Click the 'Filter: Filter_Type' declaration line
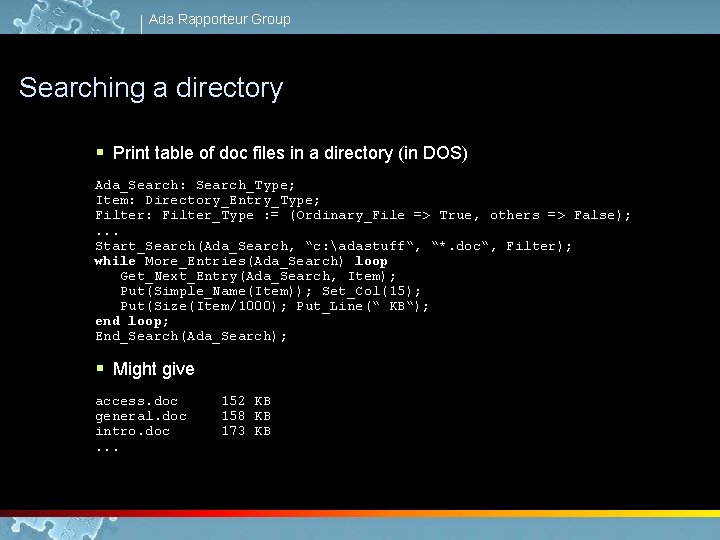This screenshot has height=540, width=720. pos(363,215)
